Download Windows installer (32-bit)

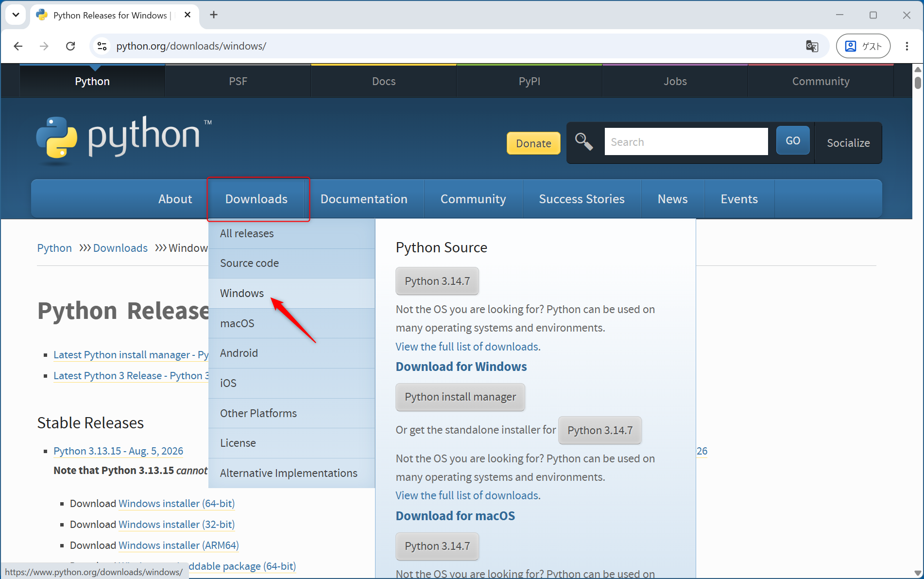176,525
